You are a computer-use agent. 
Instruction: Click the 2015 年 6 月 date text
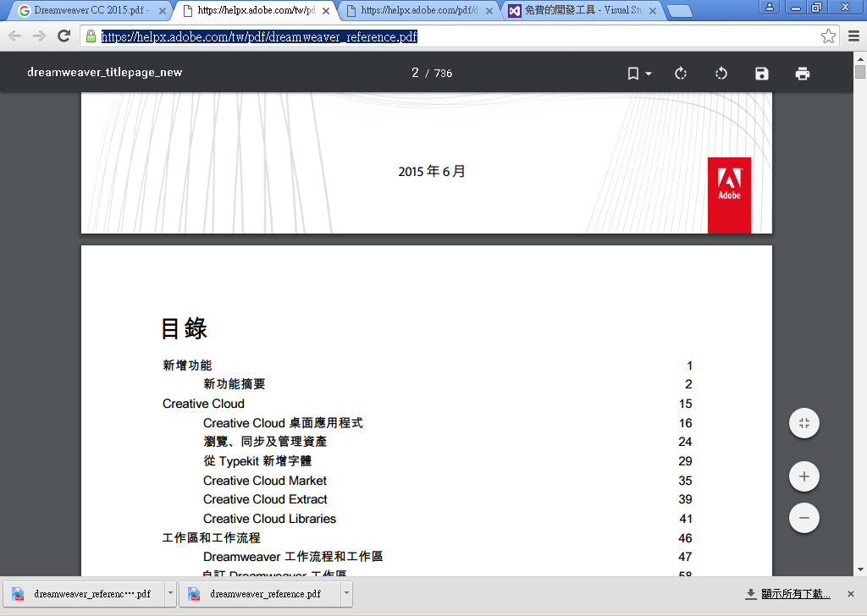click(x=431, y=172)
